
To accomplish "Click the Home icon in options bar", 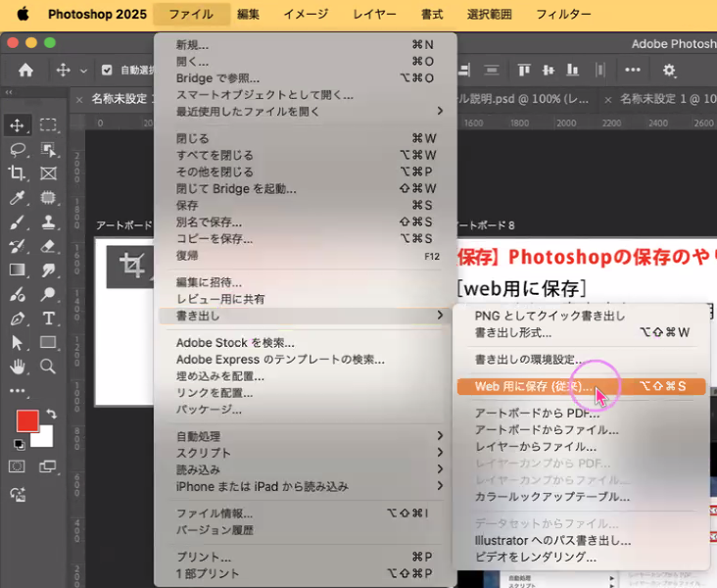I will click(25, 70).
